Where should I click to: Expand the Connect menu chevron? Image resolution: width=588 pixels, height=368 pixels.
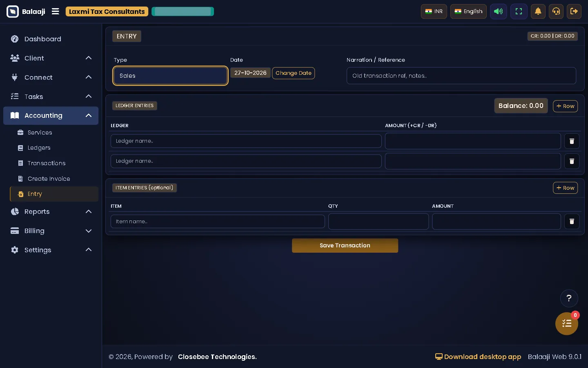89,77
